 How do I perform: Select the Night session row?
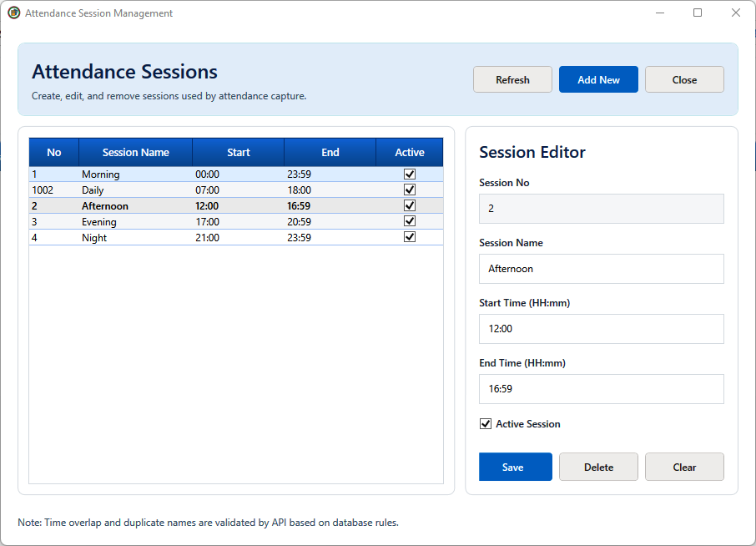[x=236, y=238]
